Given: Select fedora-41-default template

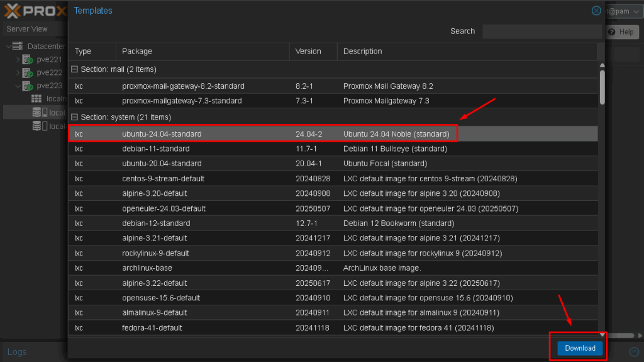Looking at the screenshot, I should [x=333, y=328].
